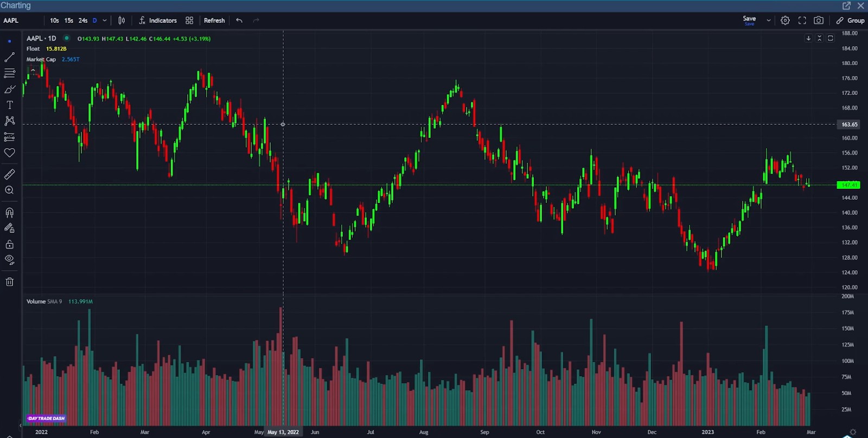Redo the chart action
Image resolution: width=868 pixels, height=438 pixels.
256,21
